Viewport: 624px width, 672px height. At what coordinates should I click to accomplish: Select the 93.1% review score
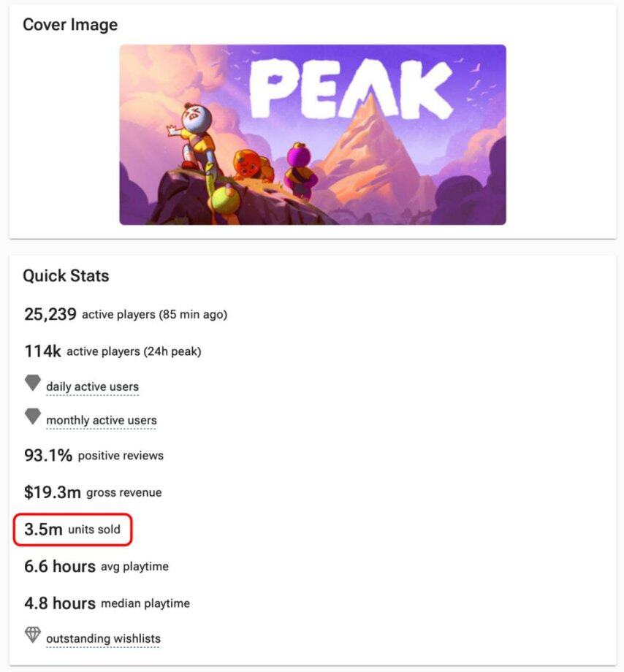point(48,456)
